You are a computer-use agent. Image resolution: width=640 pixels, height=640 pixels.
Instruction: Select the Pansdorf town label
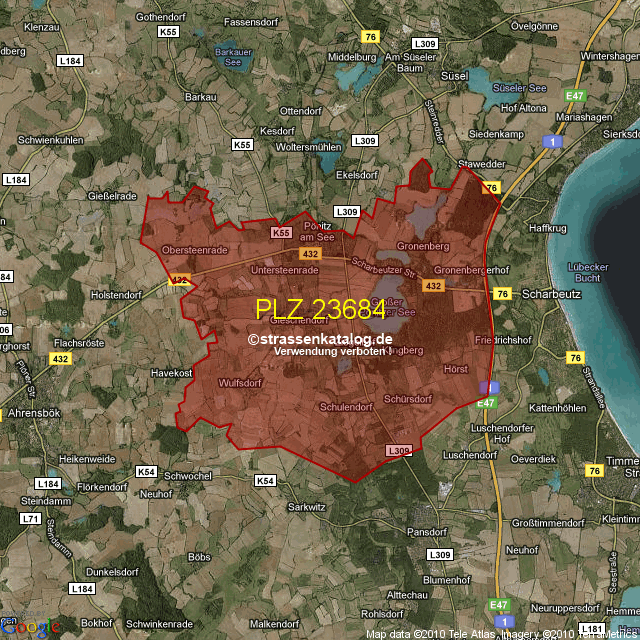(427, 531)
